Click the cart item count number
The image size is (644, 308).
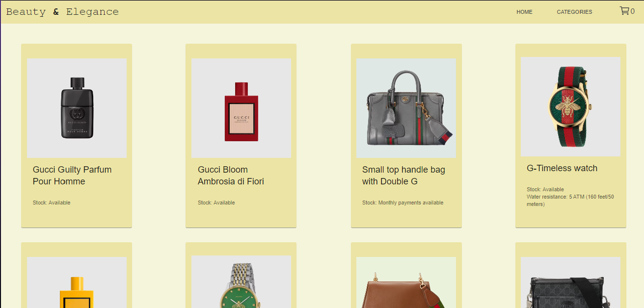pyautogui.click(x=632, y=11)
